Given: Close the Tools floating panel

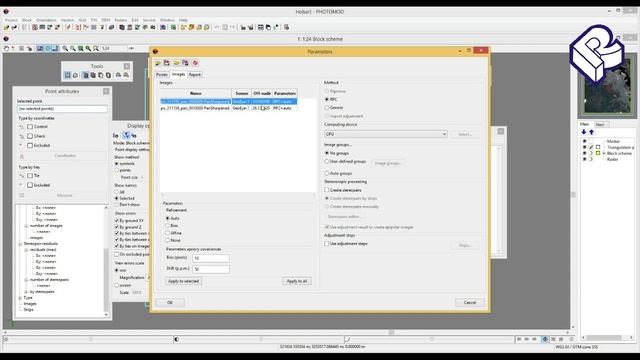Looking at the screenshot, I should pyautogui.click(x=127, y=66).
